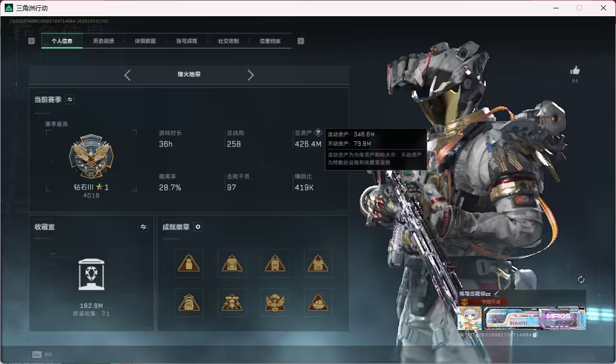View the 信誉档案 tab
Viewport: 616px width, 364px height.
coord(270,41)
